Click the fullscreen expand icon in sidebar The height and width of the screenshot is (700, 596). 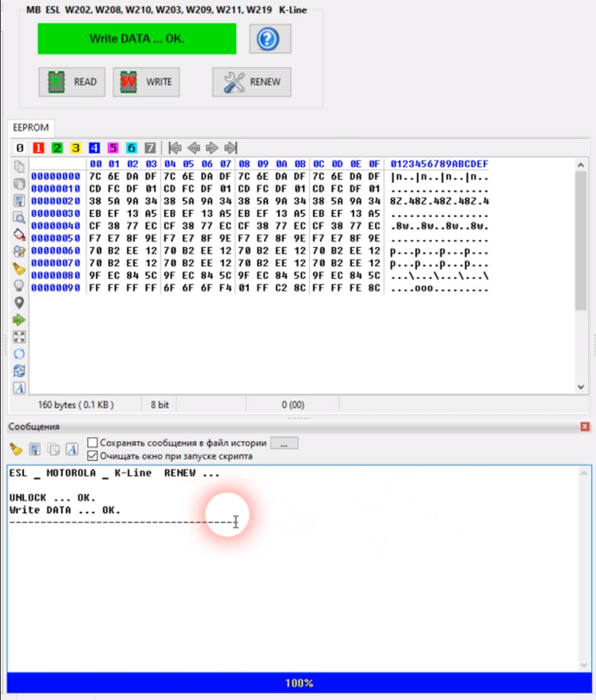(x=19, y=337)
